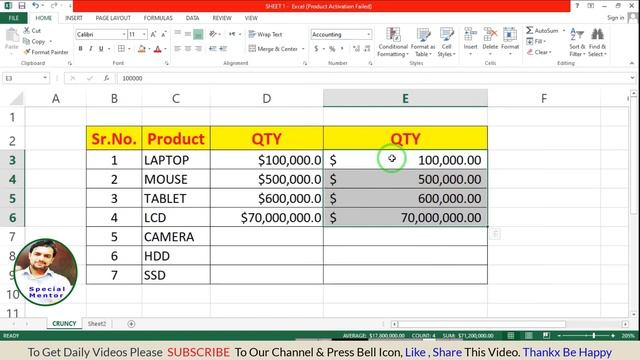Apply Accounting dollar number format

[x=316, y=49]
